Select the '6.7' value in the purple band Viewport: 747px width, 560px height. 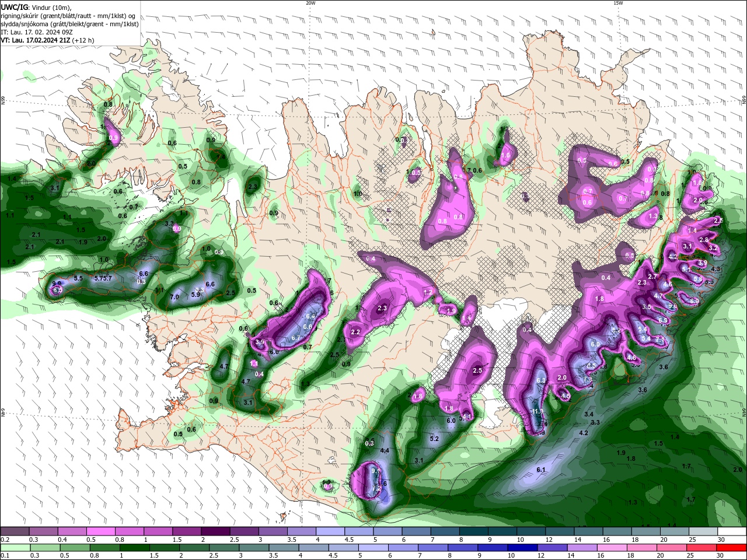(295, 338)
